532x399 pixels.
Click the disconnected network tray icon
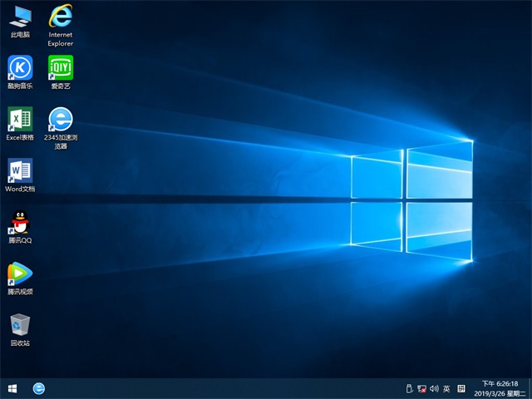[x=421, y=388]
